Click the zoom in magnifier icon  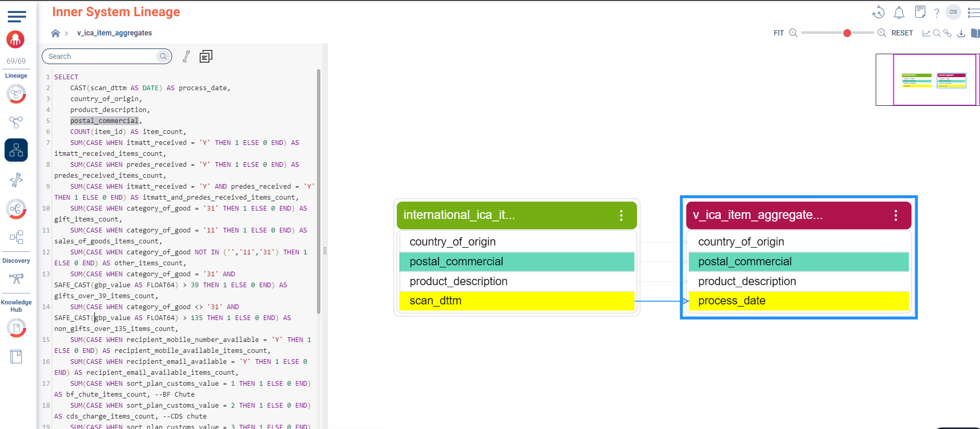tap(882, 33)
